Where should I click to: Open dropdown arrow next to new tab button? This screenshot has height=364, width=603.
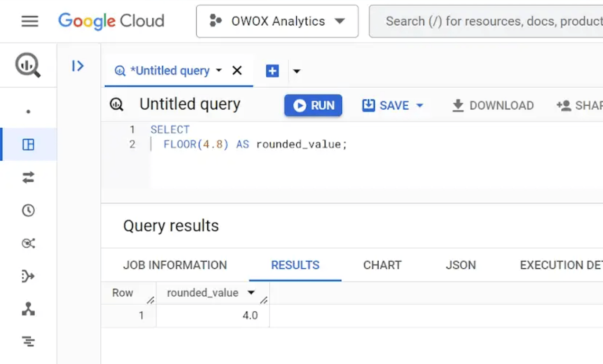[x=297, y=72]
